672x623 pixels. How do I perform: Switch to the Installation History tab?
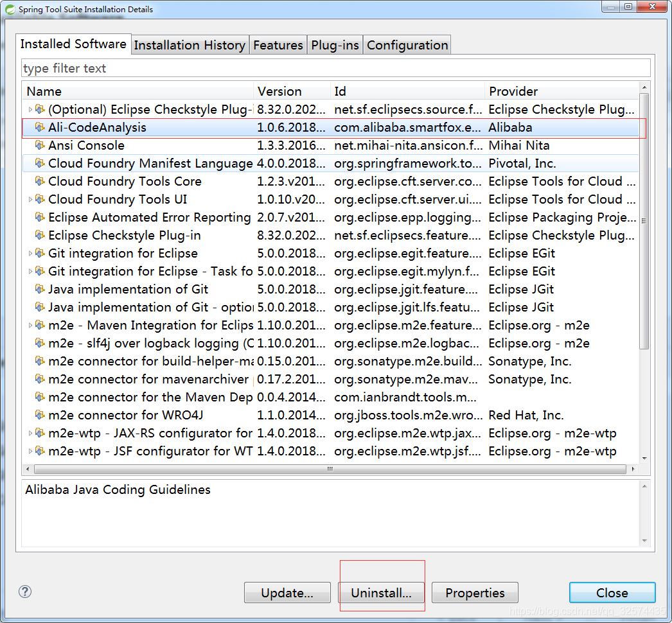pyautogui.click(x=190, y=45)
